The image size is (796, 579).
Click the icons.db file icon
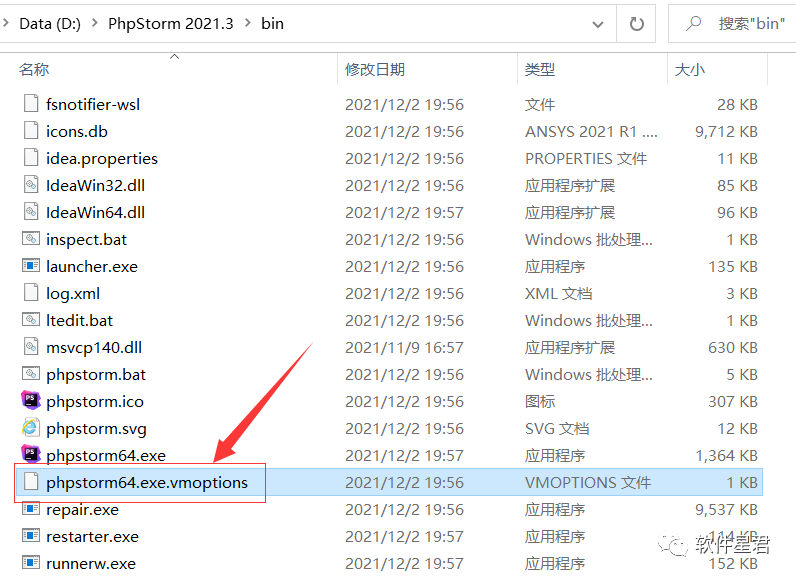click(x=31, y=130)
